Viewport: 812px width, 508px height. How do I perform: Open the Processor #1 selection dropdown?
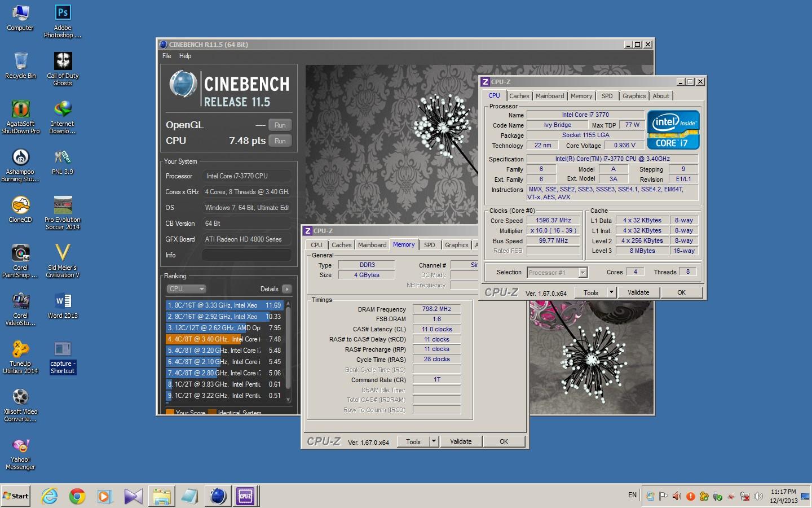pos(557,273)
